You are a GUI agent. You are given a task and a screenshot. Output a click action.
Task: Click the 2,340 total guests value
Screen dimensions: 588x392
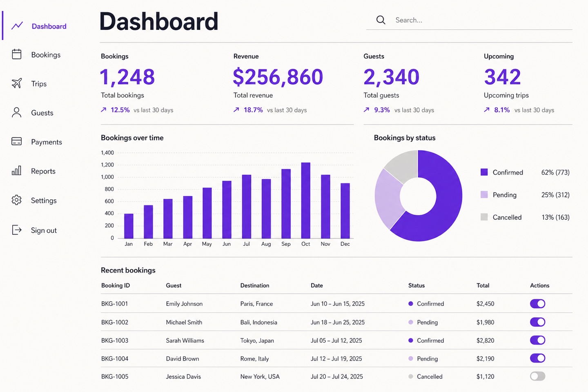click(392, 77)
